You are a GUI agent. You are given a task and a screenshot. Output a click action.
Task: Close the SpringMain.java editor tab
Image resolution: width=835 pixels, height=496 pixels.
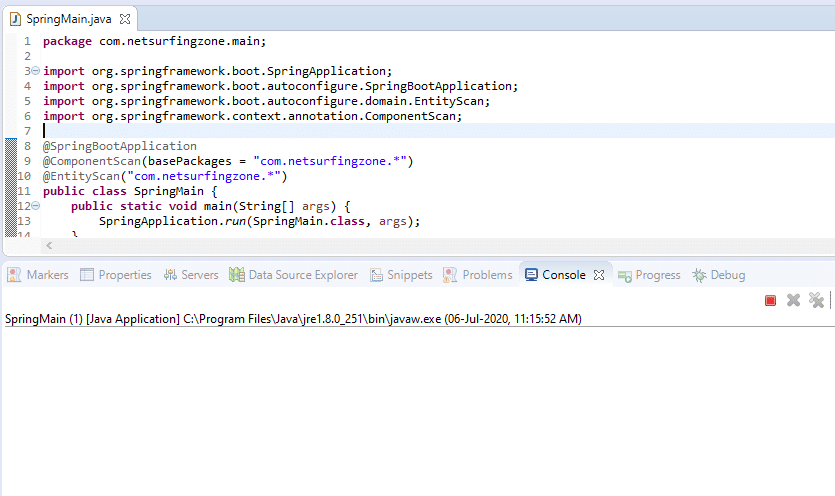[125, 19]
